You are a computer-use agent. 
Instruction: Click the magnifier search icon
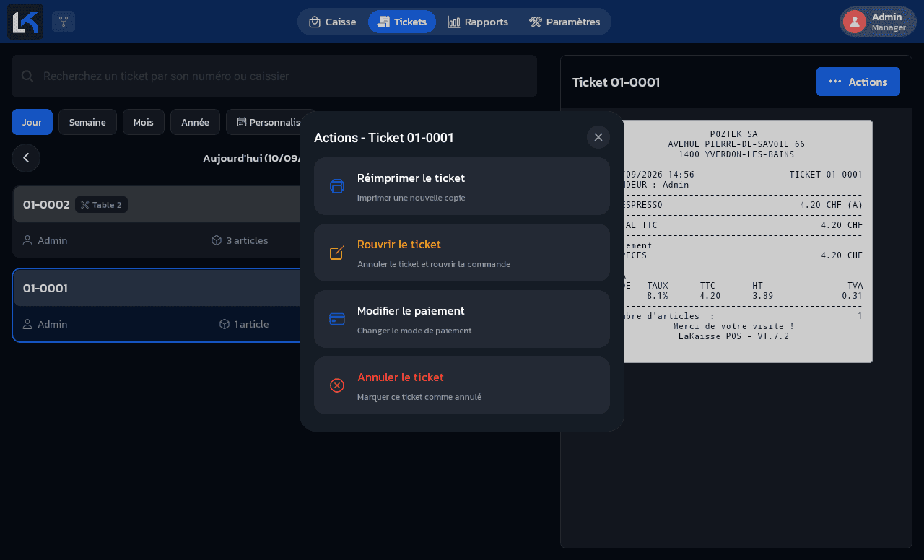pyautogui.click(x=27, y=76)
